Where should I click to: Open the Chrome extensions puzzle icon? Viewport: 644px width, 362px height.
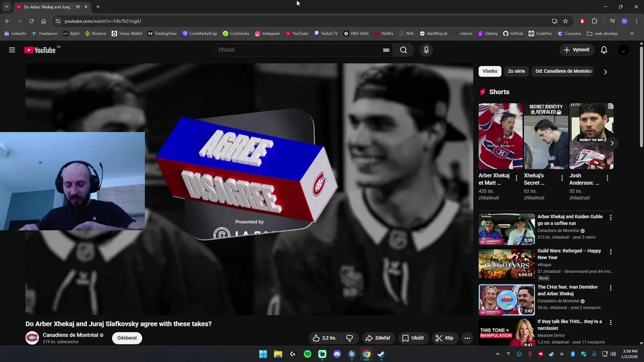tap(594, 21)
